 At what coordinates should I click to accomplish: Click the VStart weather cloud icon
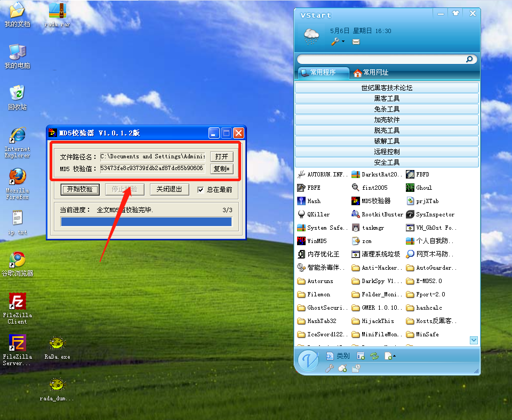click(x=311, y=36)
